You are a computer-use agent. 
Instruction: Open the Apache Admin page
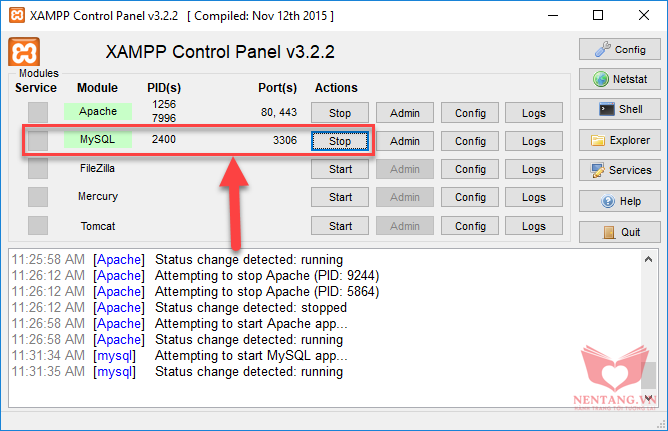[x=404, y=113]
